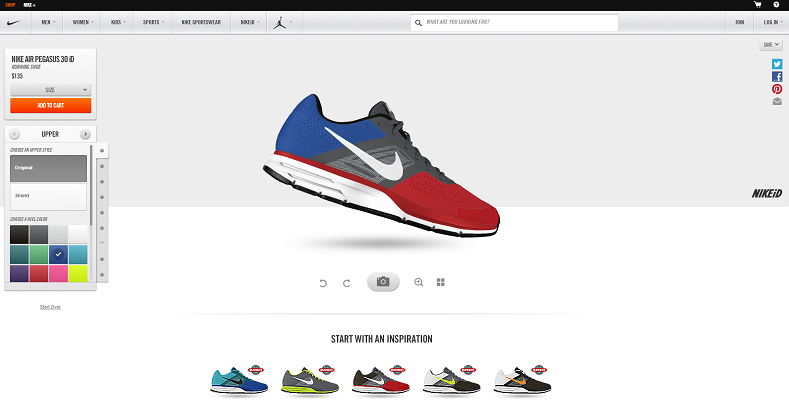The height and width of the screenshot is (405, 789).
Task: Click the search magnifier icon
Action: pyautogui.click(x=418, y=23)
